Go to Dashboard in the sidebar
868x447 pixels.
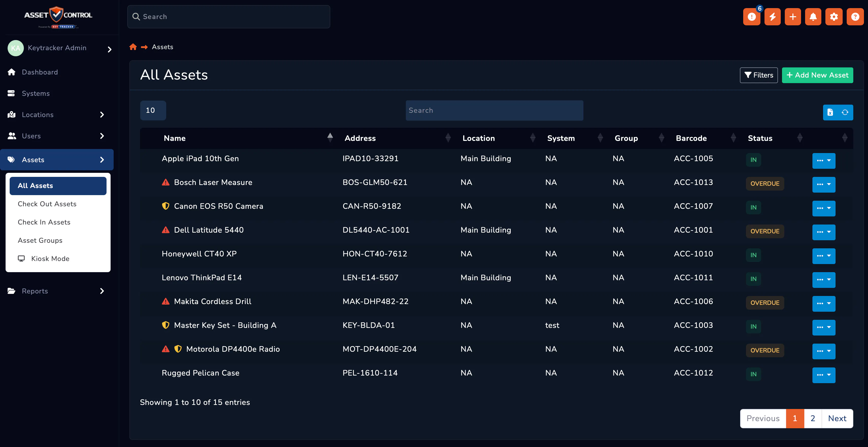click(x=57, y=72)
